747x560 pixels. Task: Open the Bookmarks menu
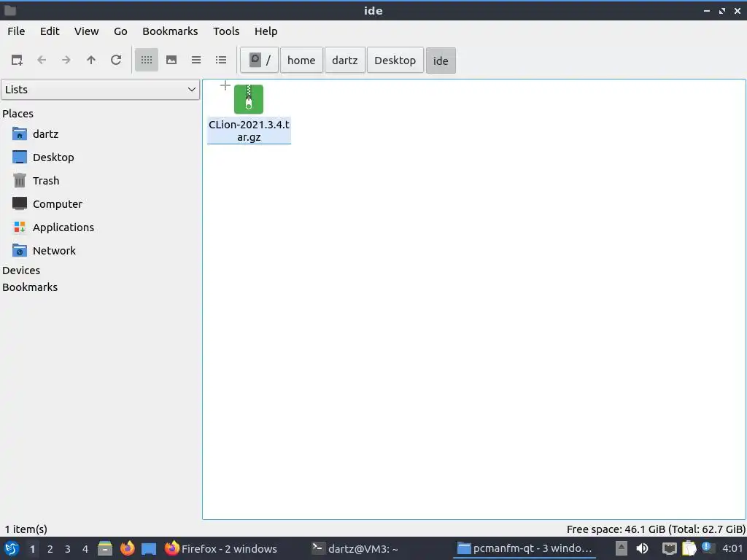pyautogui.click(x=170, y=31)
